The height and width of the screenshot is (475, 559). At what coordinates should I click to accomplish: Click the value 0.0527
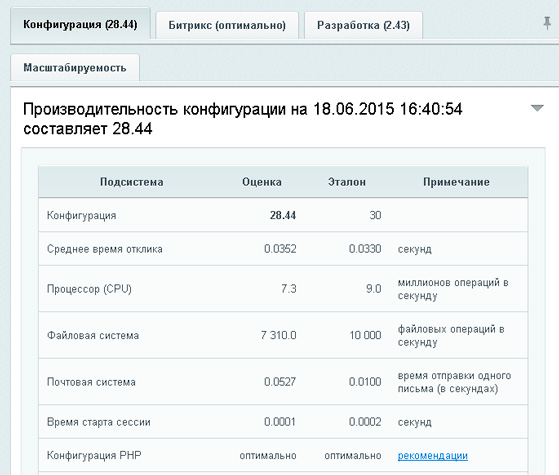pos(280,382)
